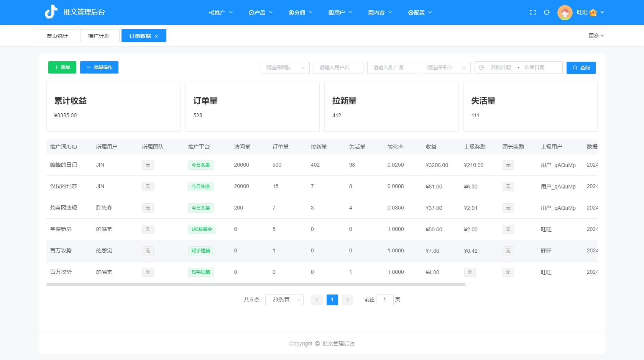Open the 批量操作 dropdown
This screenshot has height=360, width=644.
point(99,67)
